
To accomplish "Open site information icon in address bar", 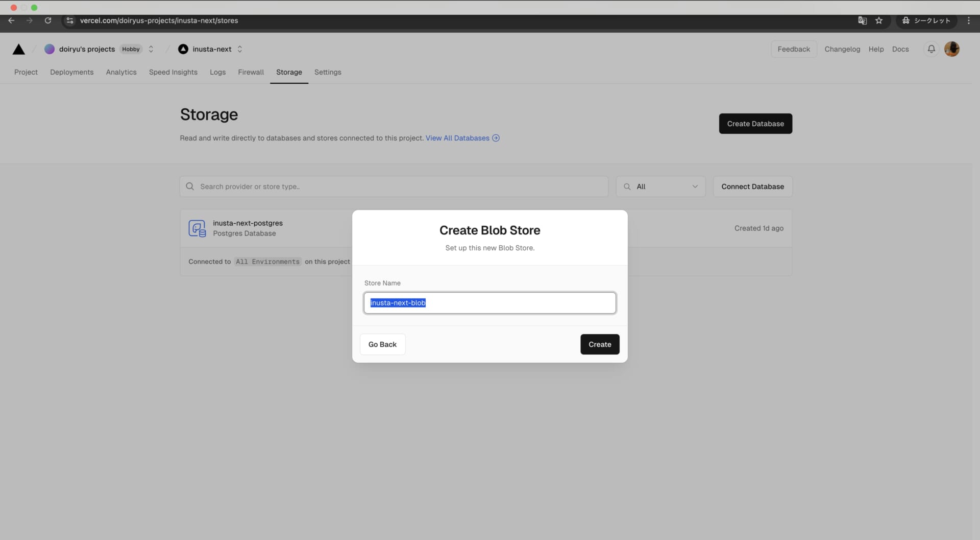I will 70,20.
